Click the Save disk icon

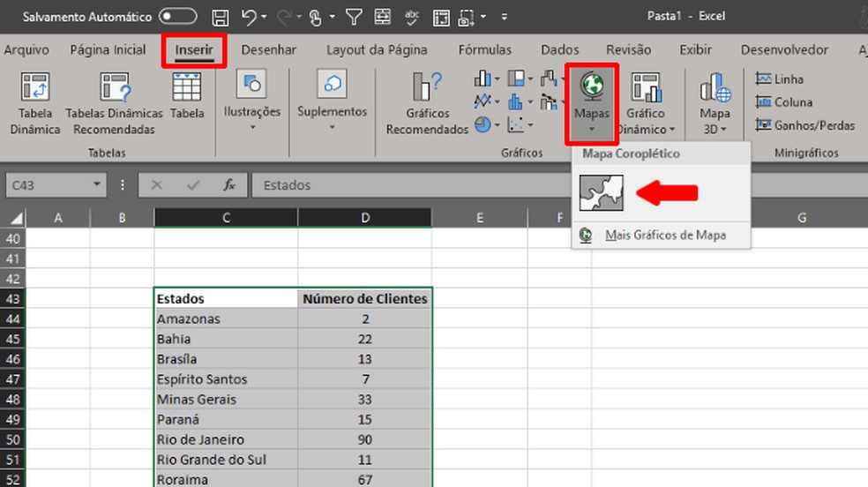coord(221,17)
